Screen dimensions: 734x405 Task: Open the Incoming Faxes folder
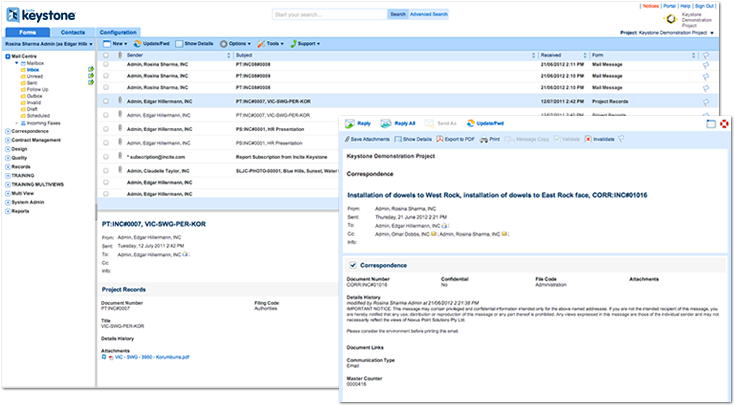pos(44,123)
